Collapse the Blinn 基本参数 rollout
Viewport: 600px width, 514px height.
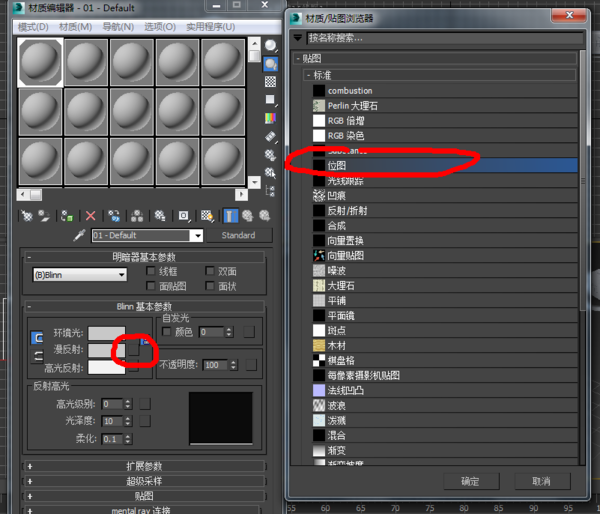[144, 306]
